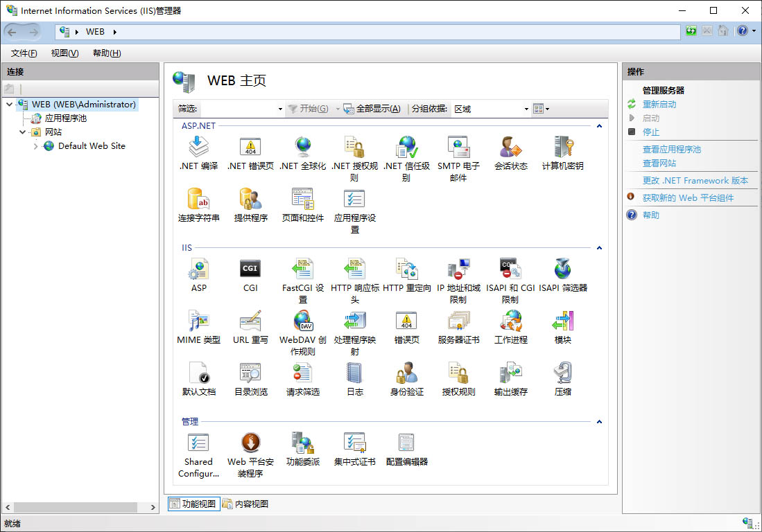Open 连接字符串 feature
This screenshot has width=762, height=532.
[x=199, y=205]
